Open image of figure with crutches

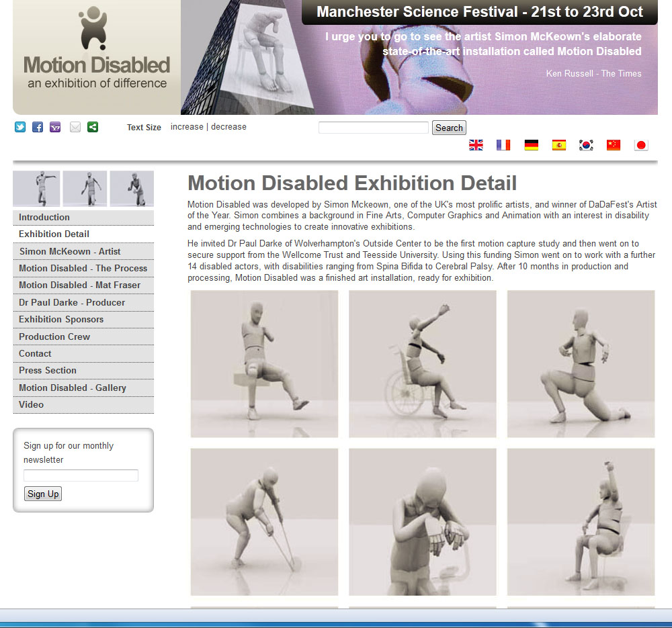point(264,522)
